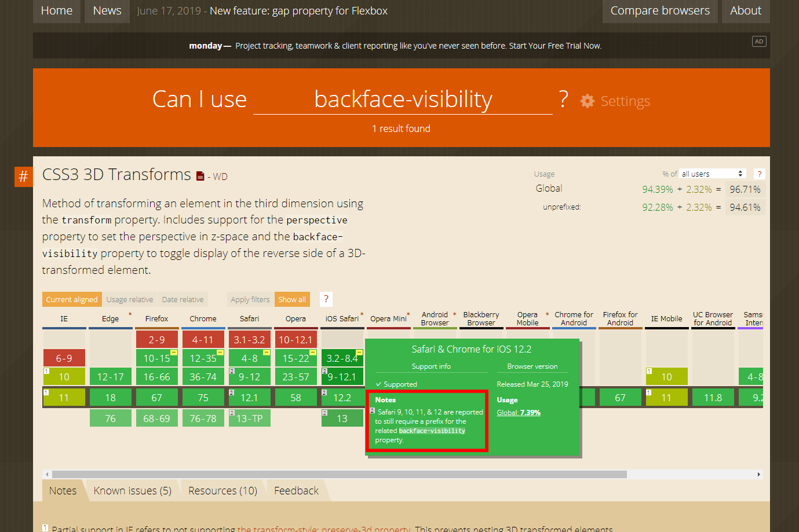
Task: Open the W3C spec document icon
Action: (200, 176)
